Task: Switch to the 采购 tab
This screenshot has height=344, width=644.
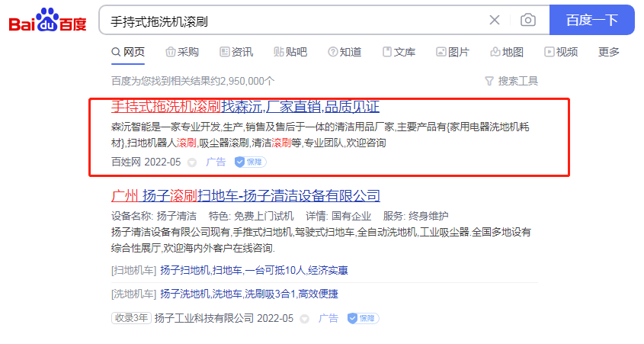Action: tap(182, 52)
